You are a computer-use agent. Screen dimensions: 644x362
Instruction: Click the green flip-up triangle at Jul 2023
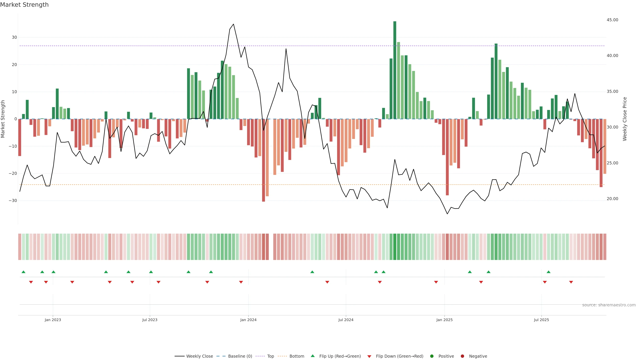(151, 272)
